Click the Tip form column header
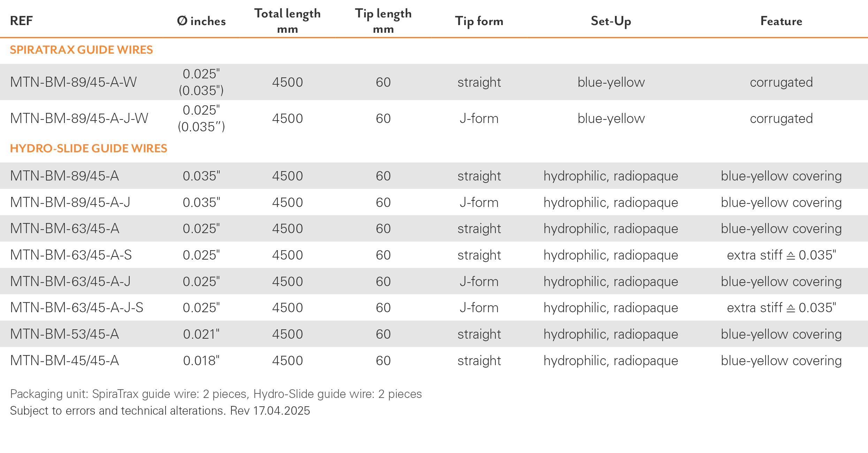Image resolution: width=868 pixels, height=453 pixels. click(x=479, y=21)
